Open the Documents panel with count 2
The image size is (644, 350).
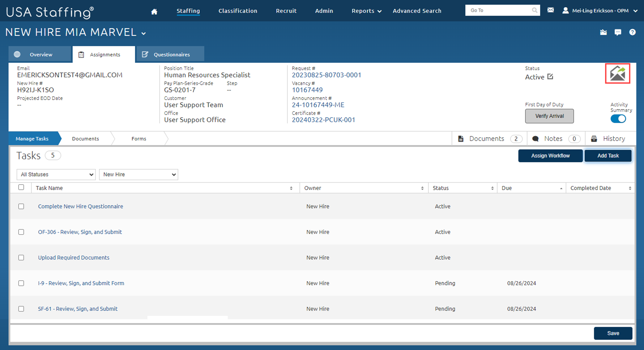tap(490, 139)
